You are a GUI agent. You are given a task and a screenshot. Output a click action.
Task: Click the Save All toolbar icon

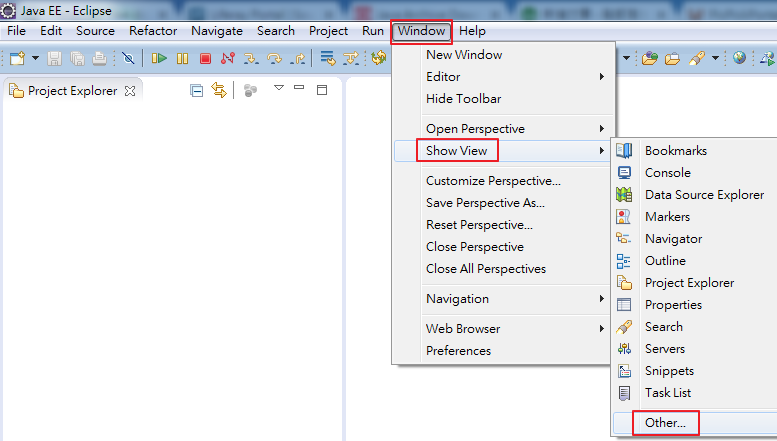click(77, 58)
